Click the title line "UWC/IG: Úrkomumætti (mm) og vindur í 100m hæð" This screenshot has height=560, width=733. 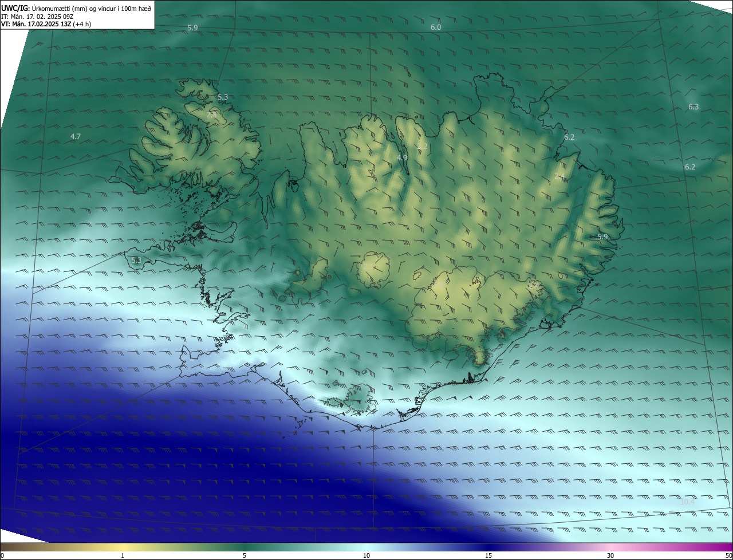(x=76, y=8)
